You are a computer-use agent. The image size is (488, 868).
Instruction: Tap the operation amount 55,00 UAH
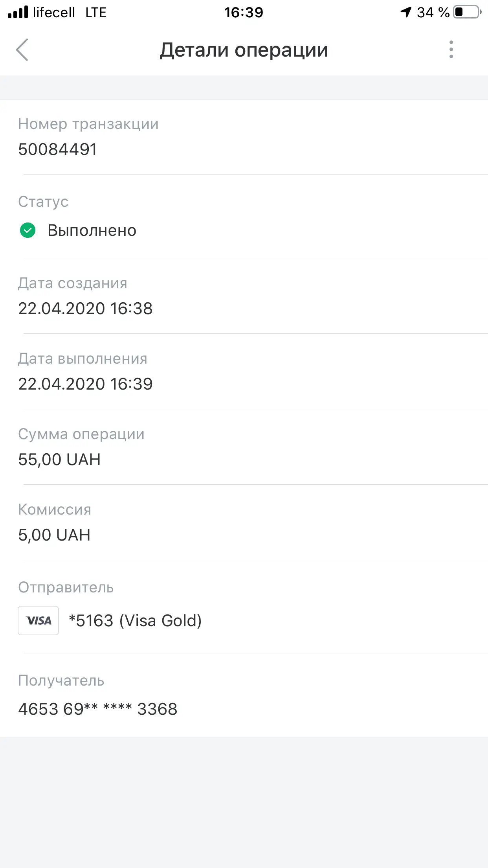point(59,460)
